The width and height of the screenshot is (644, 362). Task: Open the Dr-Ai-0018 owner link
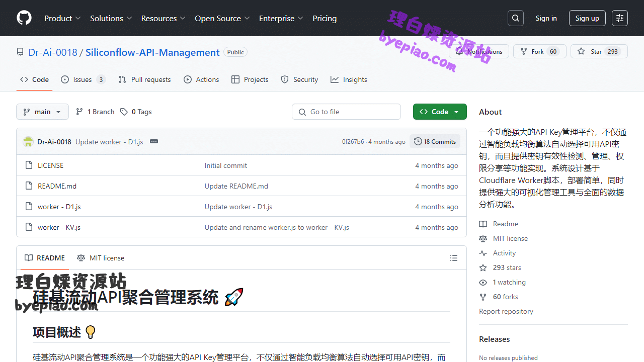[x=53, y=52]
